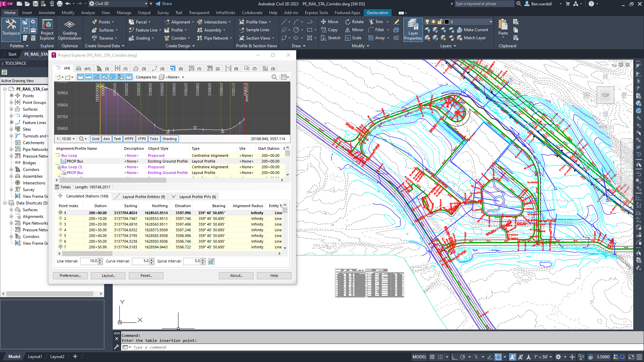Image resolution: width=644 pixels, height=362 pixels.
Task: Expand the Surfaces tree node in Toolspace
Action: [x=11, y=109]
